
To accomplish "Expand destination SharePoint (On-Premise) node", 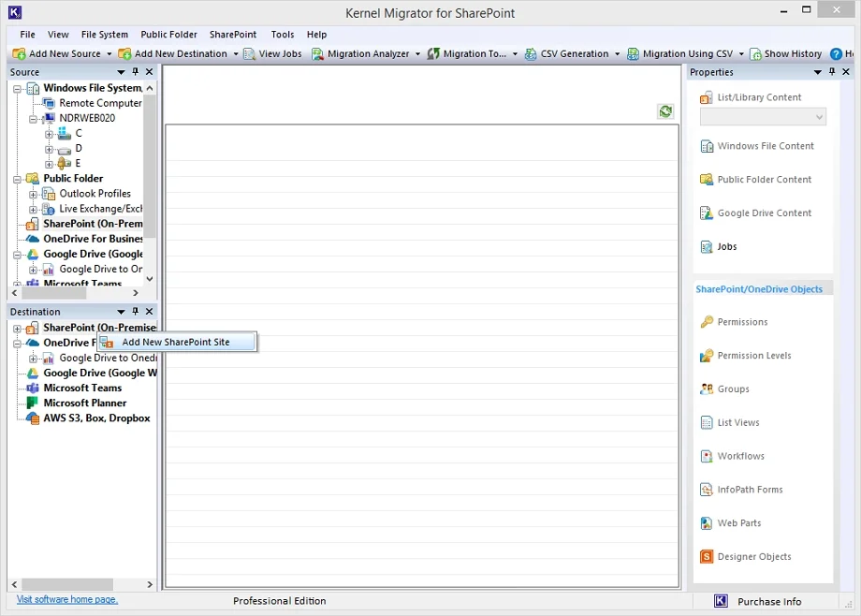I will tap(17, 328).
